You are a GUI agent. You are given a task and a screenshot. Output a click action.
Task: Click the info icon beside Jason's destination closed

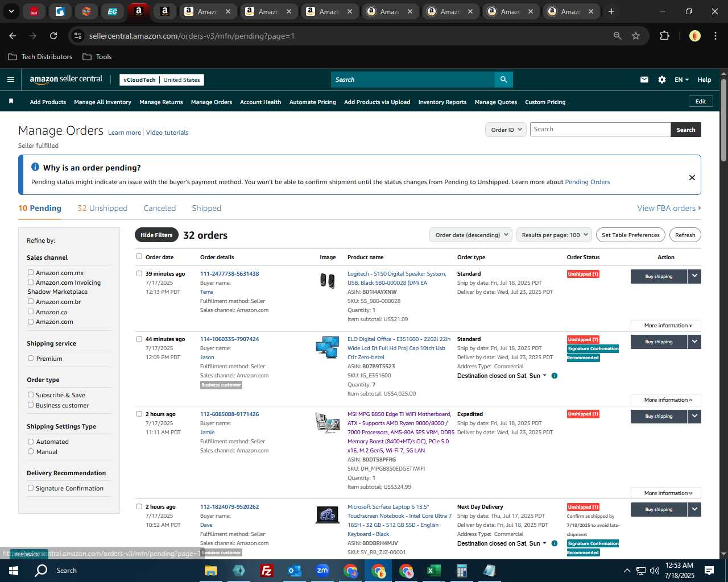coord(555,376)
